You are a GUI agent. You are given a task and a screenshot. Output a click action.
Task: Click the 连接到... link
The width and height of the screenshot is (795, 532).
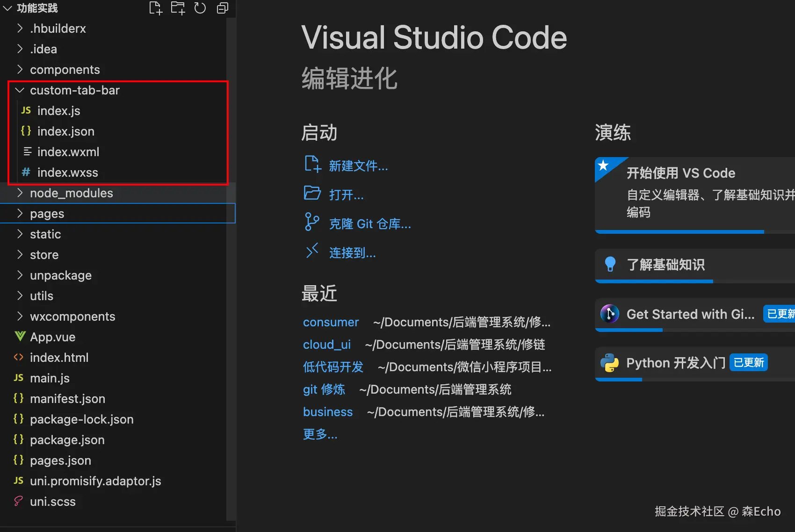click(352, 253)
